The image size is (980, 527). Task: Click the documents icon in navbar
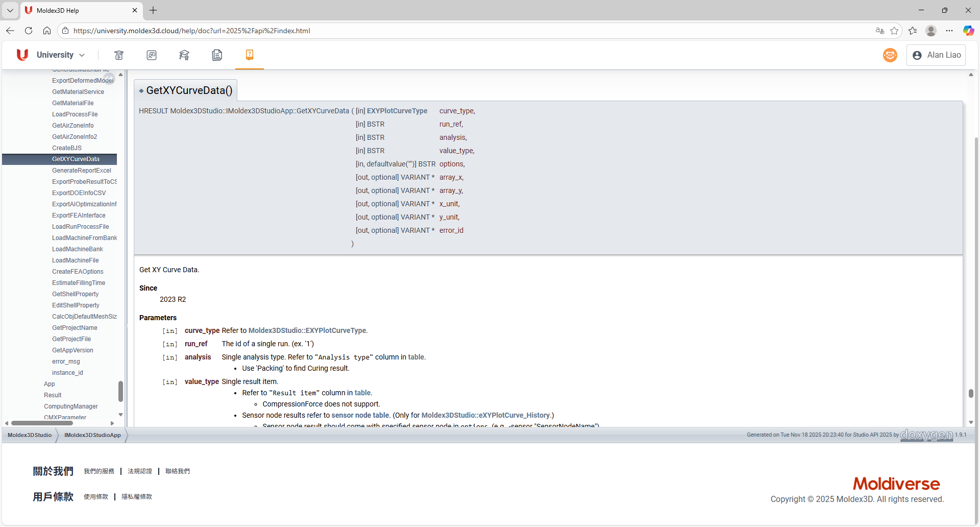[x=217, y=55]
